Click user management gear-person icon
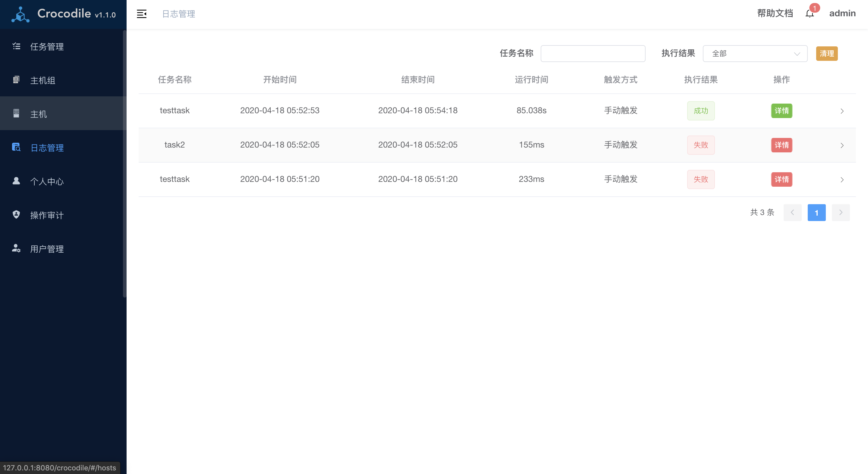 pos(16,248)
